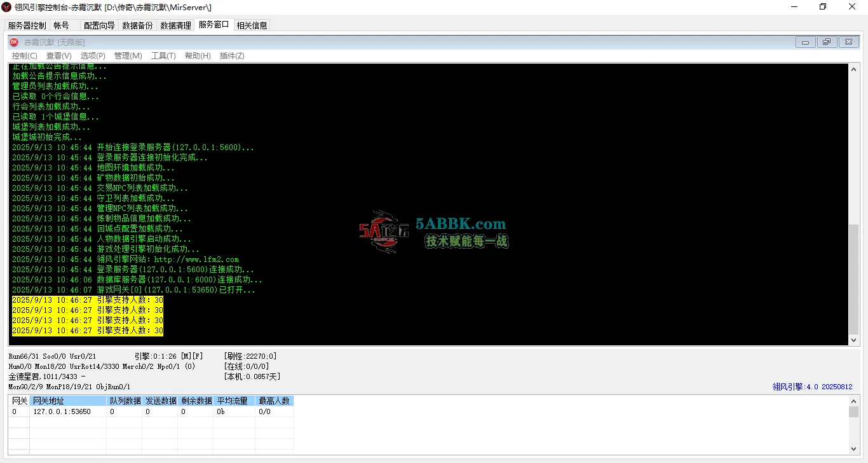Click the Run66/31 Soc0/0 Usr0/21 status text
This screenshot has height=463, width=868.
pos(52,356)
